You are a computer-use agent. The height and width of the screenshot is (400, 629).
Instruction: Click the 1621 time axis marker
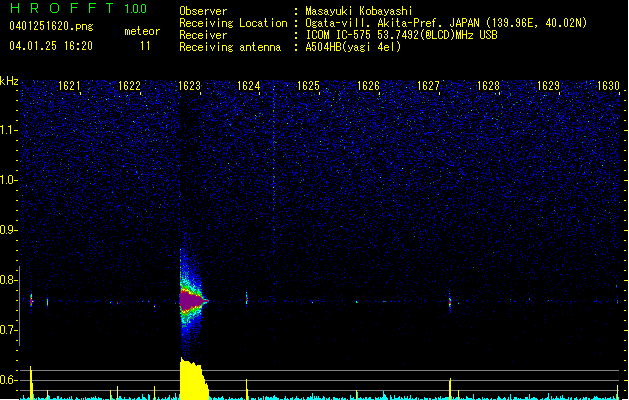click(69, 86)
